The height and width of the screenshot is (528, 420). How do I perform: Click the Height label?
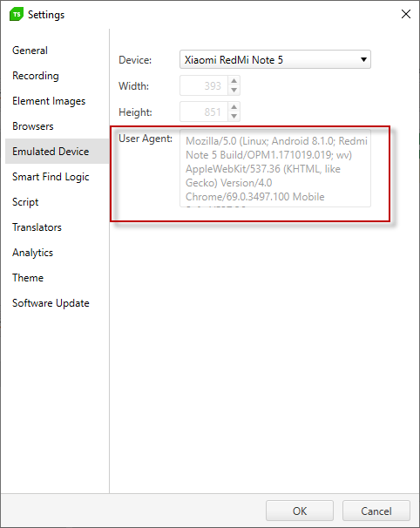[135, 112]
